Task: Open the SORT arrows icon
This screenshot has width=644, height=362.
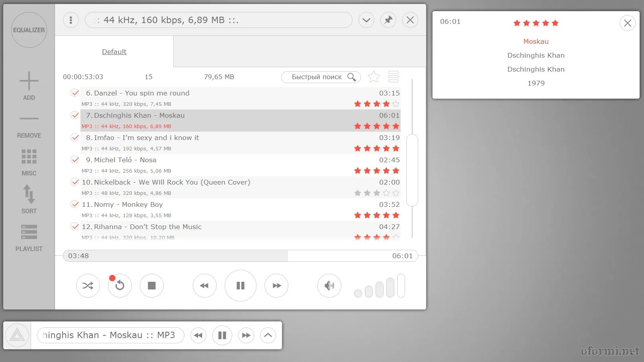Action: [x=29, y=194]
